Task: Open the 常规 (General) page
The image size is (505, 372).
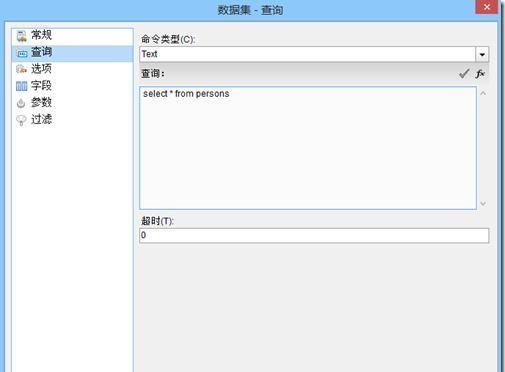Action: (x=72, y=36)
